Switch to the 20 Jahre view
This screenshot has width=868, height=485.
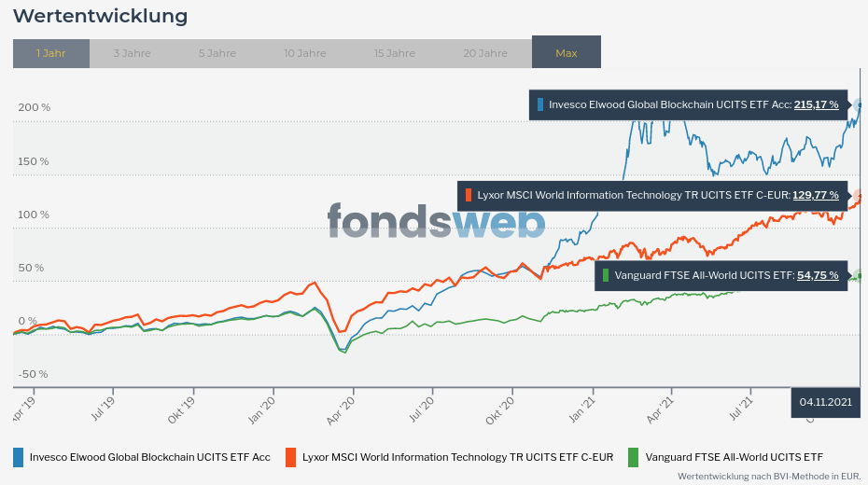coord(485,53)
